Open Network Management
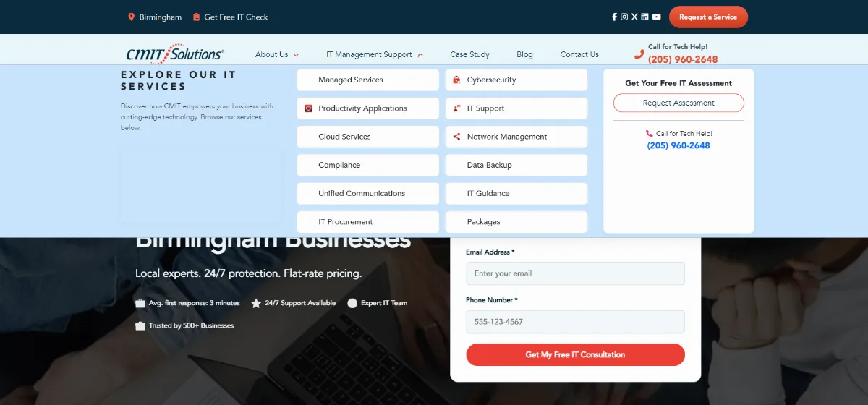This screenshot has width=868, height=405. (x=516, y=137)
